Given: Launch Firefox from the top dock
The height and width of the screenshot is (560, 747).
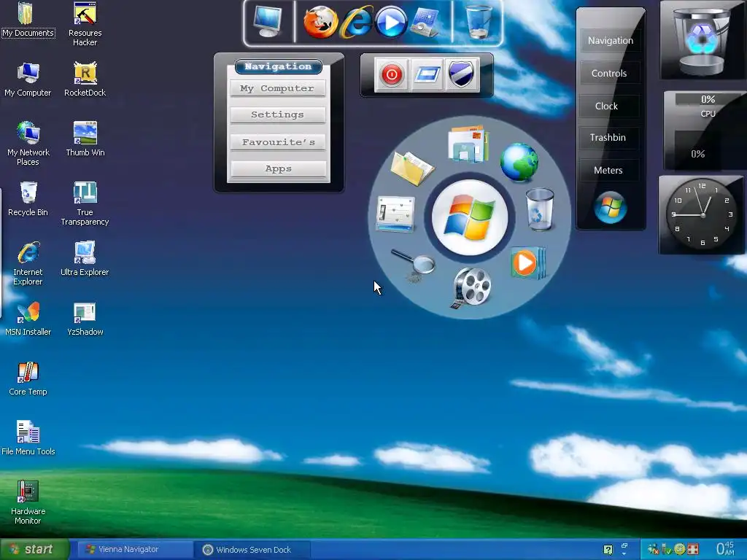Looking at the screenshot, I should click(320, 22).
